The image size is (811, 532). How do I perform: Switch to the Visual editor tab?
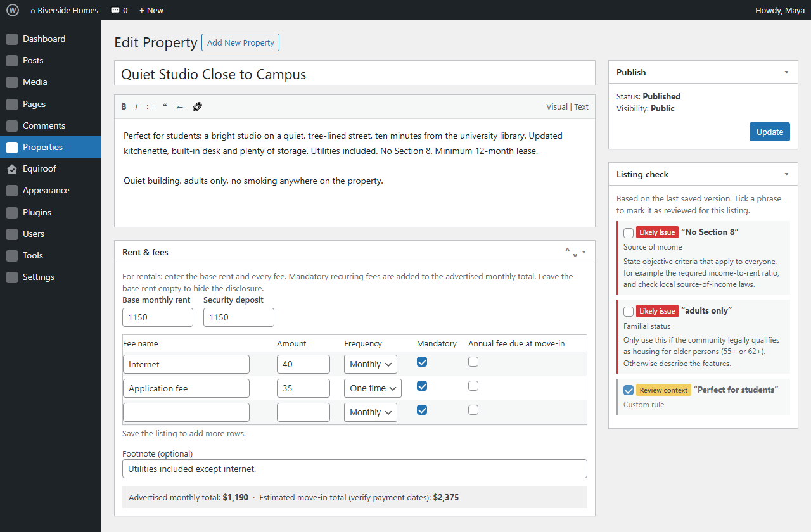(x=557, y=107)
